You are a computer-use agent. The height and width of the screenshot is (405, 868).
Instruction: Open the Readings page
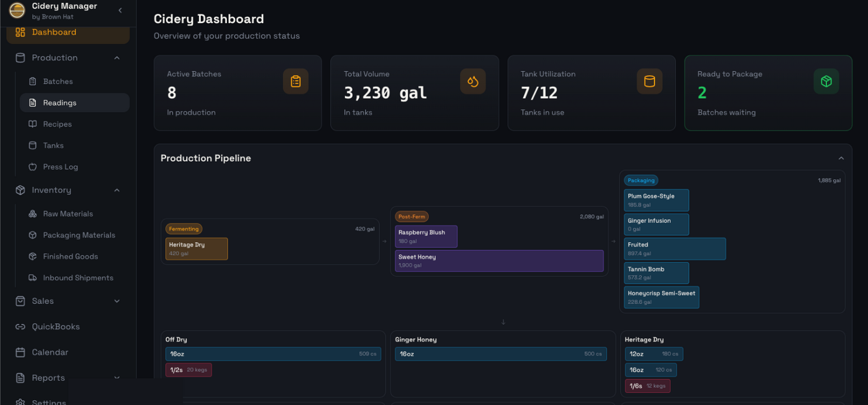60,103
